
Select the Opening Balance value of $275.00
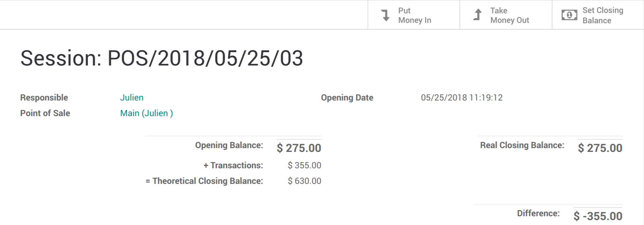coord(299,148)
